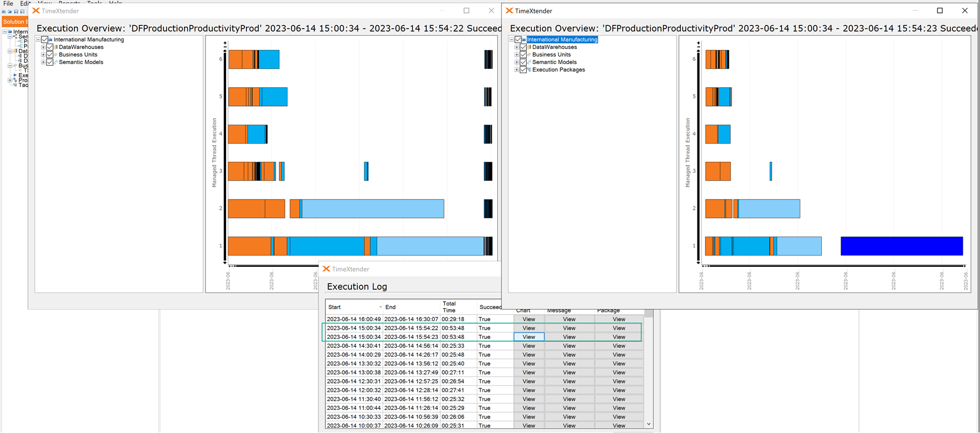980x433 pixels.
Task: Click DataWarehouses icon in right overview tree
Action: tap(529, 47)
